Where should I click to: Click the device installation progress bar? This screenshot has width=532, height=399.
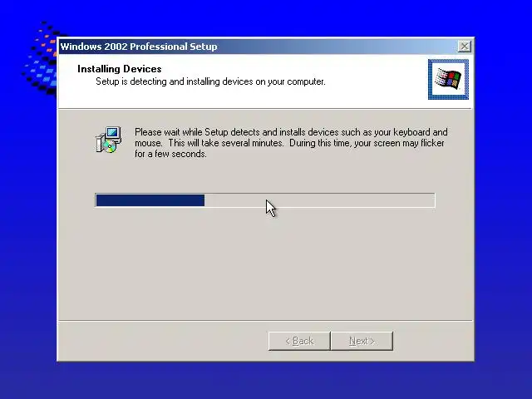pos(265,200)
